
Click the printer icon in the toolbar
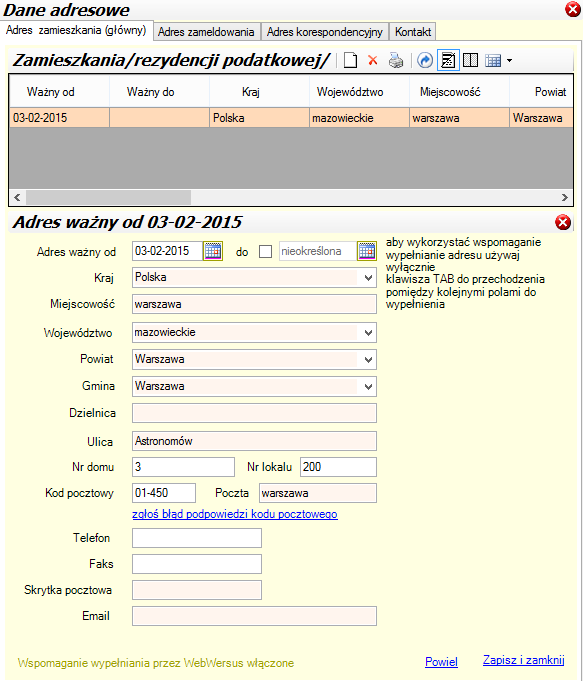(396, 60)
